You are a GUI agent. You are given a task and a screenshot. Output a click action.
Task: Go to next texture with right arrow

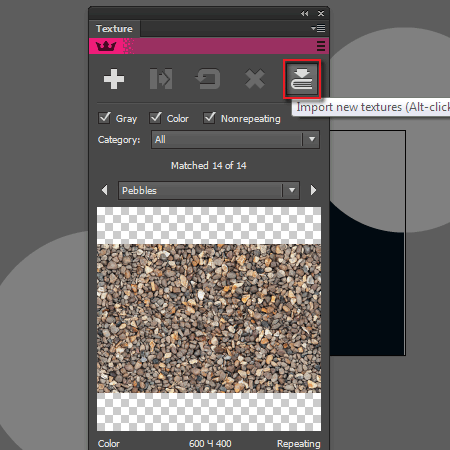(x=313, y=190)
